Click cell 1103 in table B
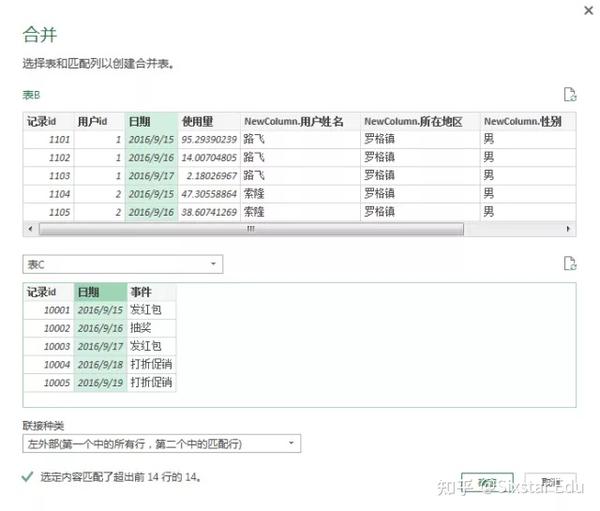 point(49,176)
